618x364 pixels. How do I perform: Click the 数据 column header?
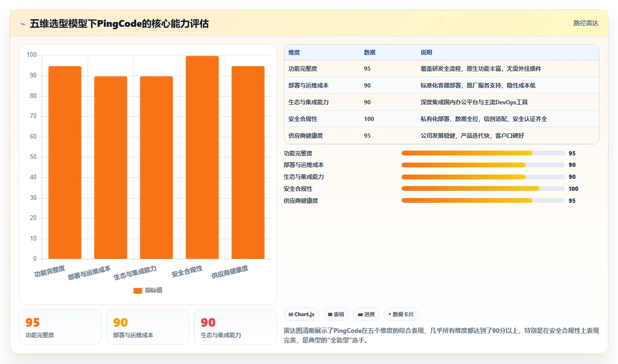(370, 53)
